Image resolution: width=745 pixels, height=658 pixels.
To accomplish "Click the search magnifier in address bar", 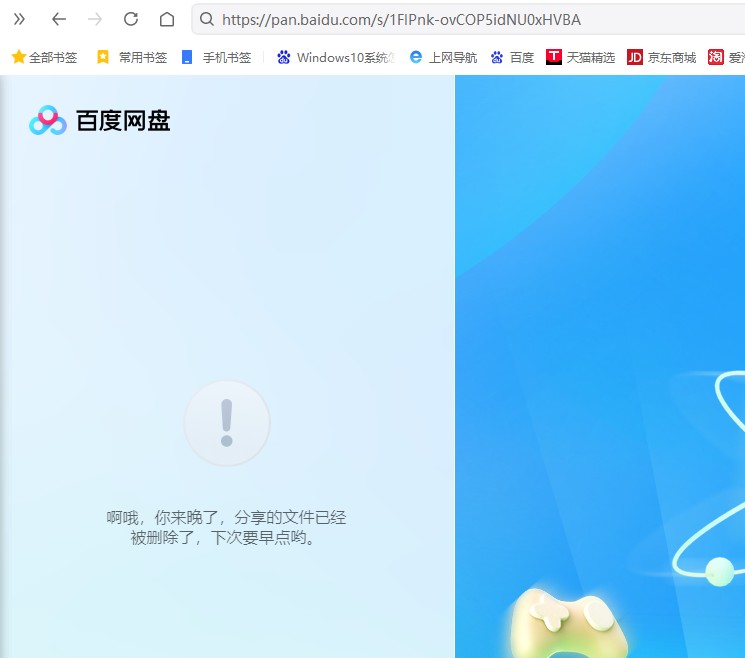I will click(x=206, y=19).
